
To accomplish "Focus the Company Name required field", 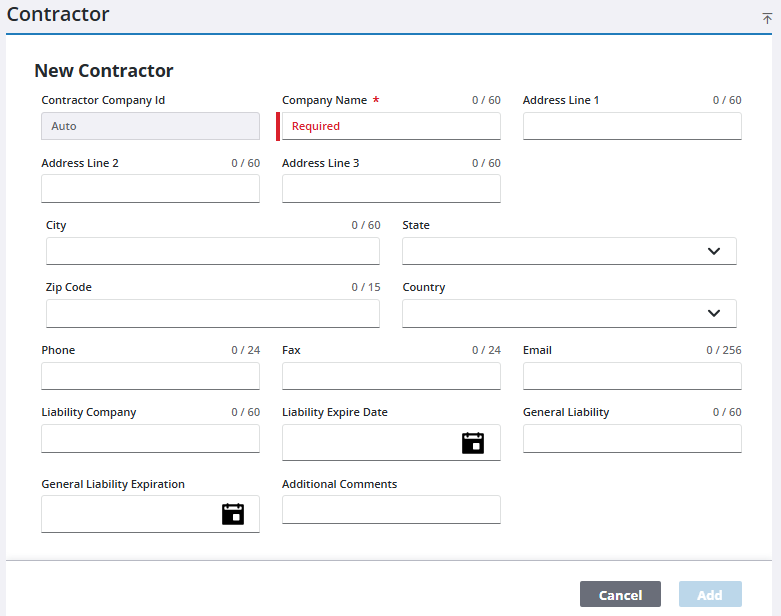I will [x=391, y=126].
